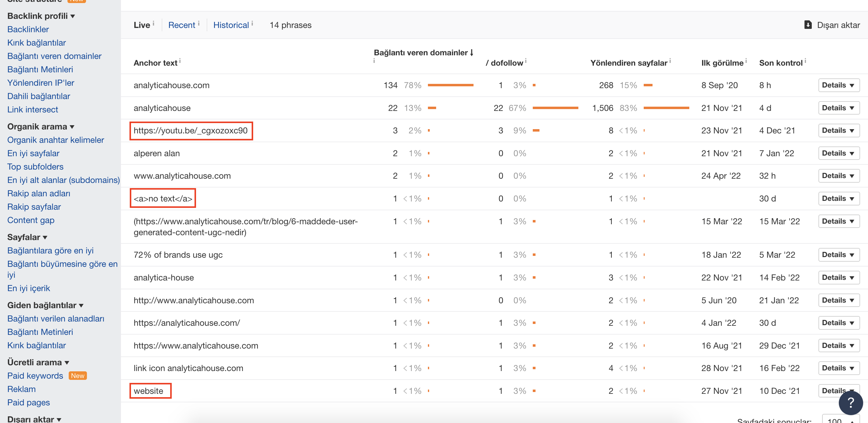868x423 pixels.
Task: Expand Details for 72% of brands use ugc row
Action: 839,255
